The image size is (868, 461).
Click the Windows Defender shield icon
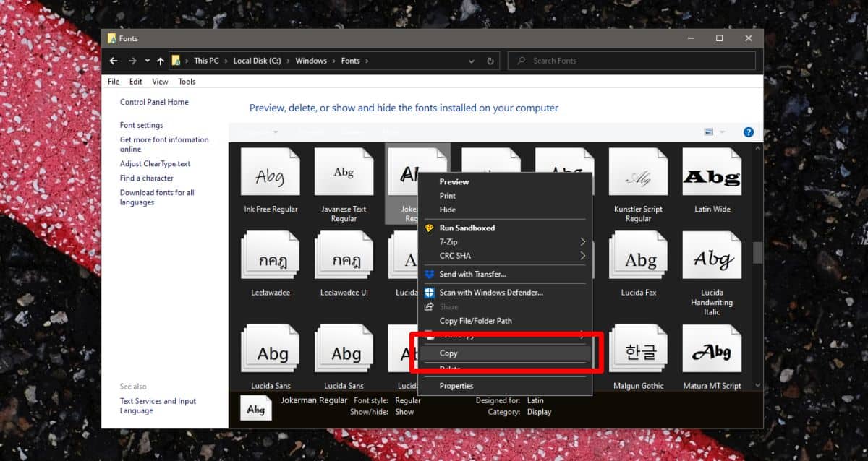point(429,293)
